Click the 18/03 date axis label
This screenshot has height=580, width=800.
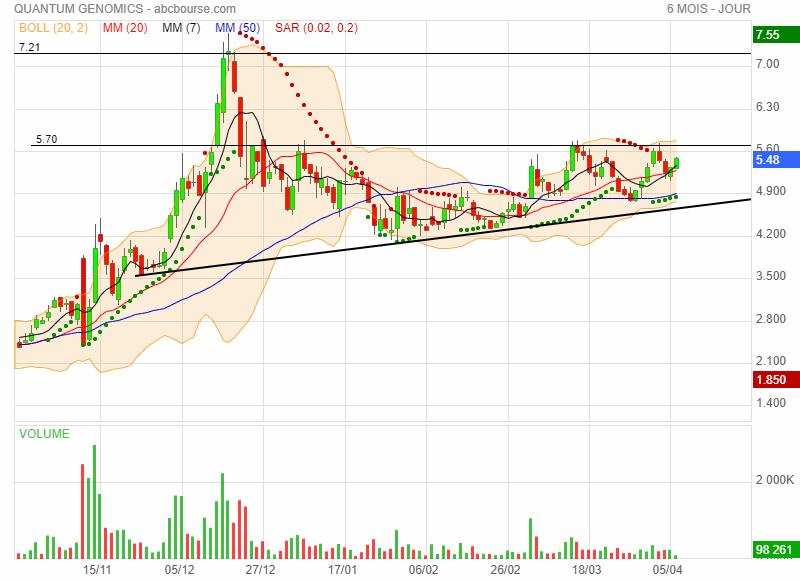(x=586, y=569)
